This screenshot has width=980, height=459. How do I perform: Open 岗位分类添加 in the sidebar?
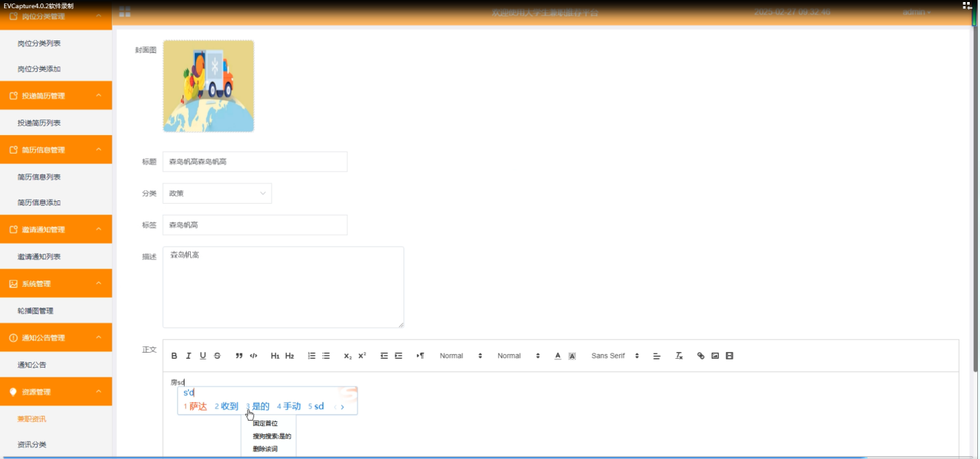[39, 69]
